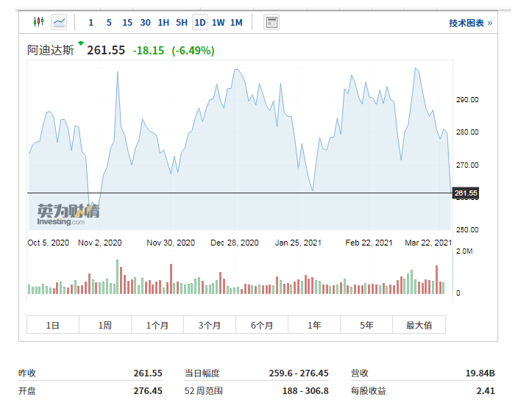Image resolution: width=532 pixels, height=408 pixels.
Task: Click the (-6.49%) percent change
Action: (x=193, y=51)
